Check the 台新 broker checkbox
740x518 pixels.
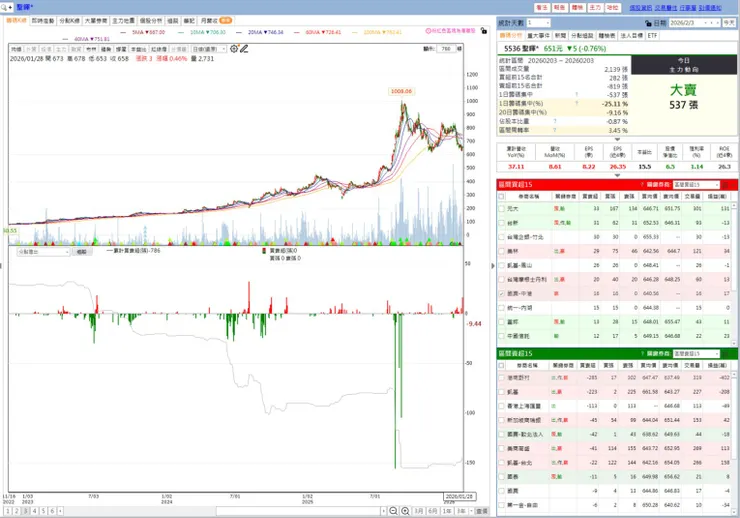[x=501, y=222]
